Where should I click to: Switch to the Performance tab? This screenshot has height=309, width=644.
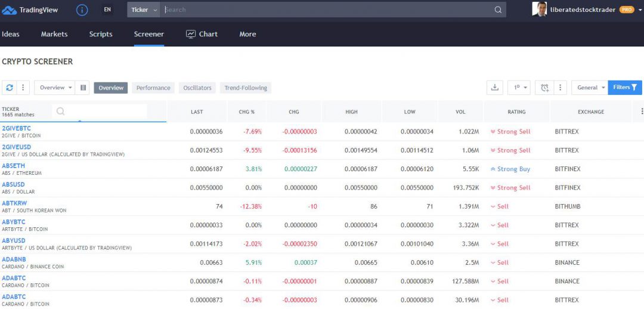click(x=153, y=88)
